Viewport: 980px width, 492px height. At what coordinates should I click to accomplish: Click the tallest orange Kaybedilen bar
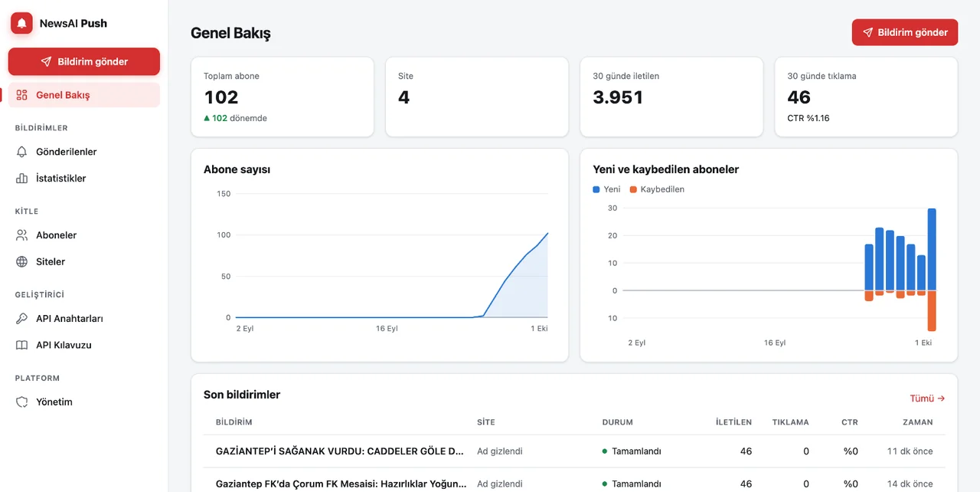[x=932, y=310]
